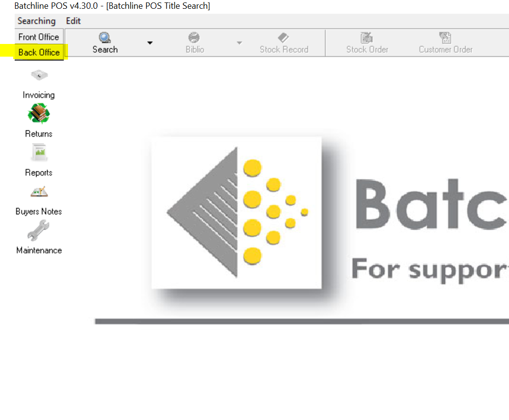This screenshot has width=509, height=420.
Task: Click the Stock Record icon
Action: pos(284,38)
